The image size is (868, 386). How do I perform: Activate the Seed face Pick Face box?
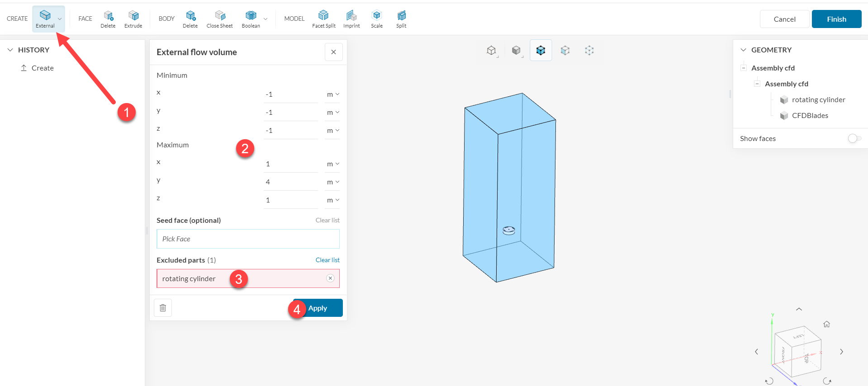[248, 239]
